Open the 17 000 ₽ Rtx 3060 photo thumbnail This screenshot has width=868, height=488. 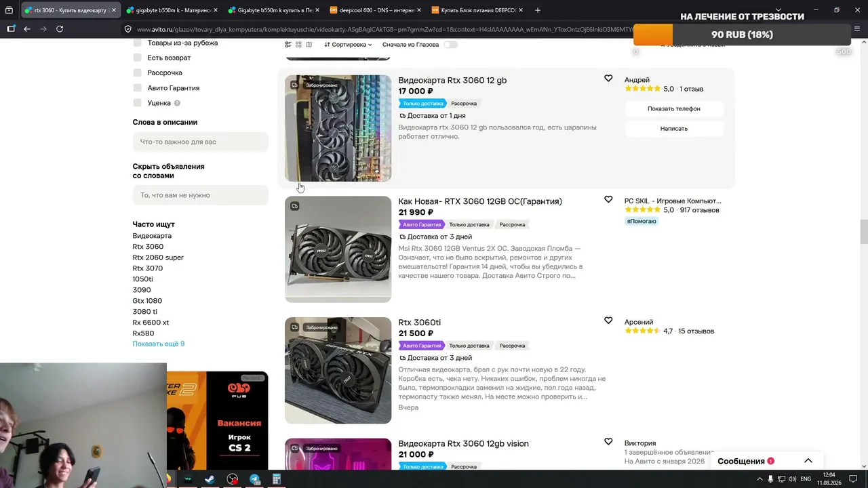pyautogui.click(x=338, y=128)
